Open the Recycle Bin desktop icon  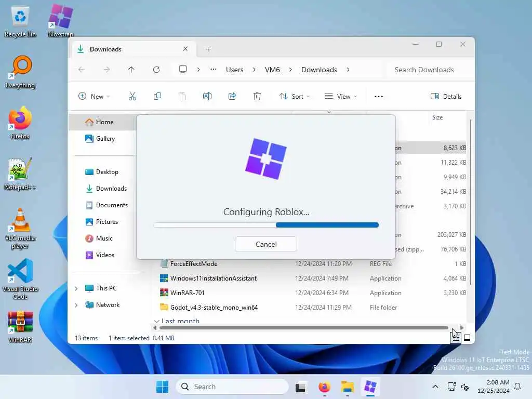pos(20,21)
